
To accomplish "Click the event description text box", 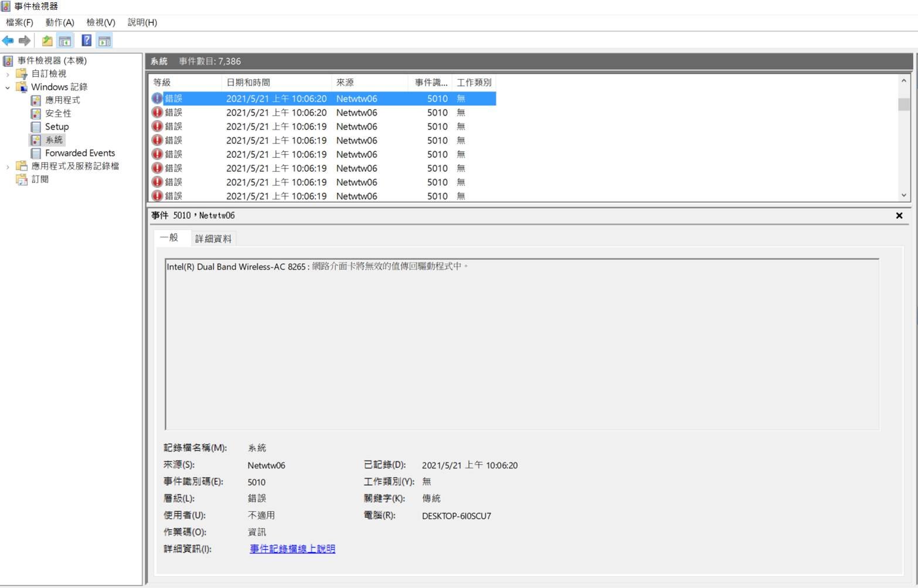I will (x=522, y=344).
